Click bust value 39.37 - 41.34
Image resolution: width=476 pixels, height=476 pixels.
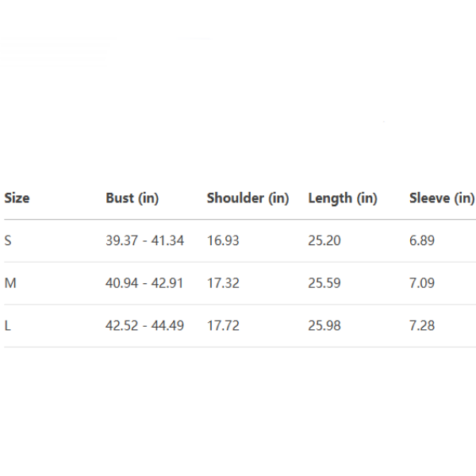144,240
